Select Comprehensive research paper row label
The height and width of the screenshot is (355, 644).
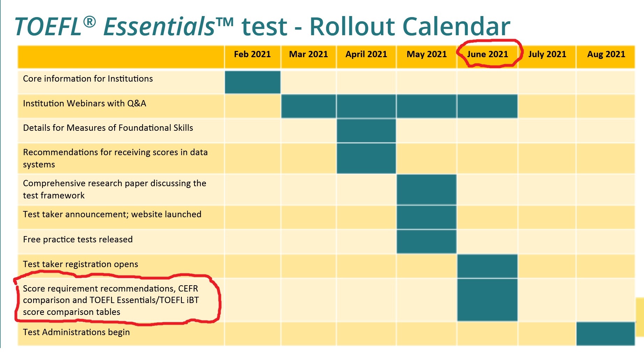114,189
